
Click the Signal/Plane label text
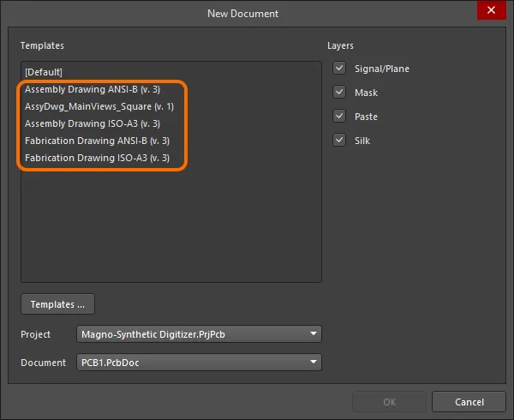(x=382, y=69)
